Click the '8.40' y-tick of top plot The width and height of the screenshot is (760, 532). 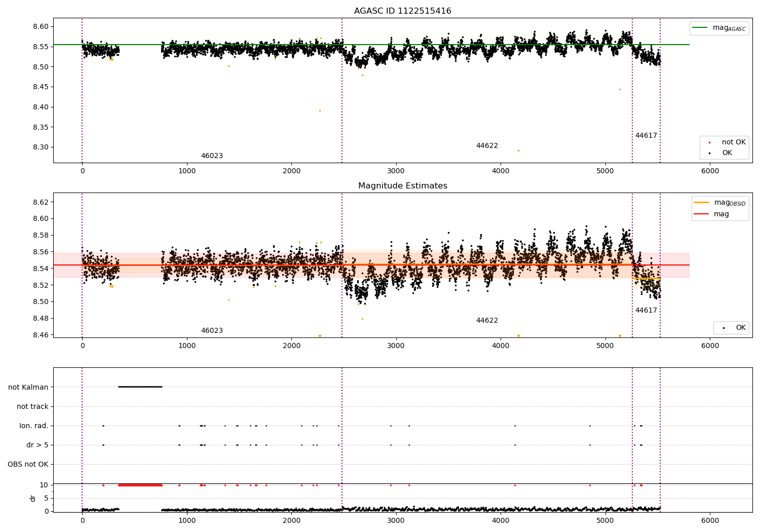(x=41, y=107)
